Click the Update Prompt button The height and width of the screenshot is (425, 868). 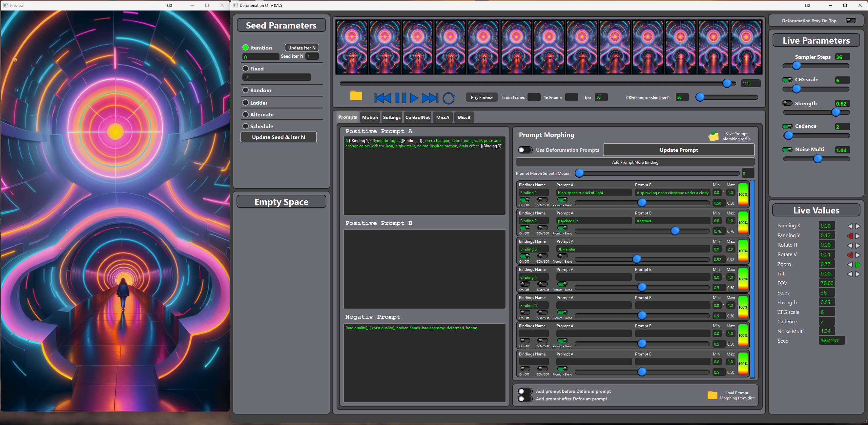click(678, 150)
